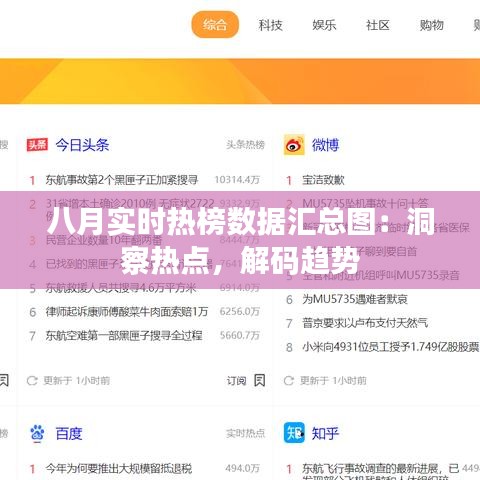Click the Zhihu 知 logo icon
Image resolution: width=480 pixels, height=480 pixels.
(x=294, y=433)
